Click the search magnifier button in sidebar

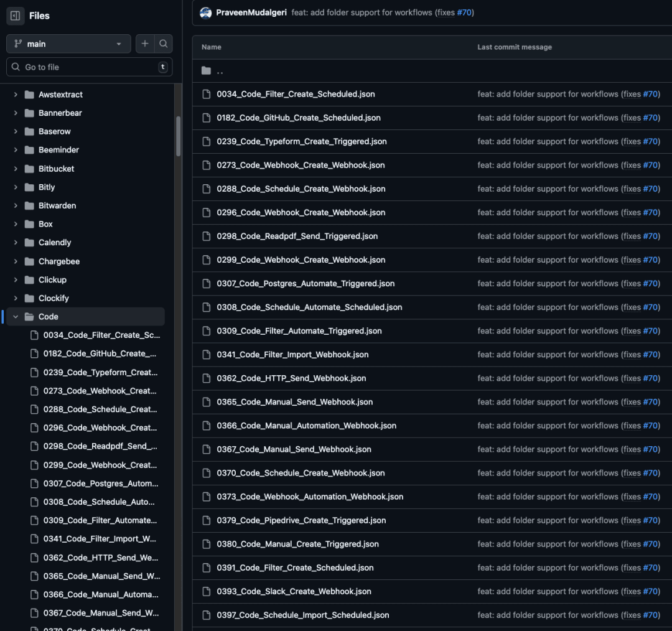[163, 44]
